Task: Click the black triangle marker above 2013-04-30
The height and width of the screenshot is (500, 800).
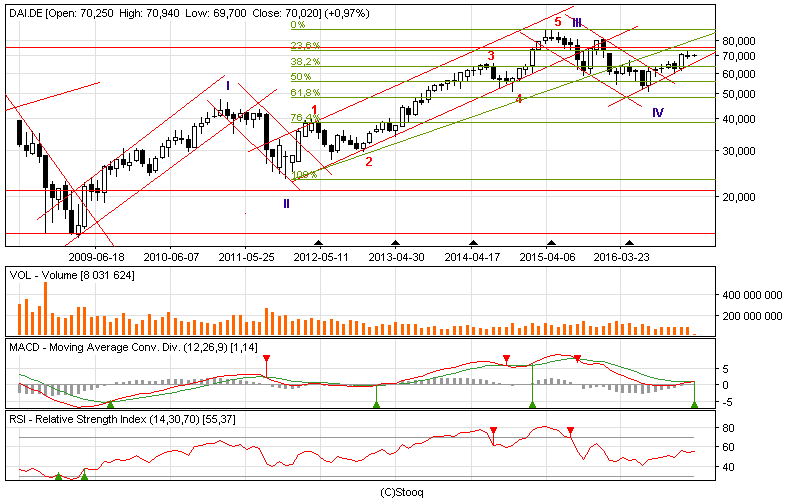Action: point(395,243)
